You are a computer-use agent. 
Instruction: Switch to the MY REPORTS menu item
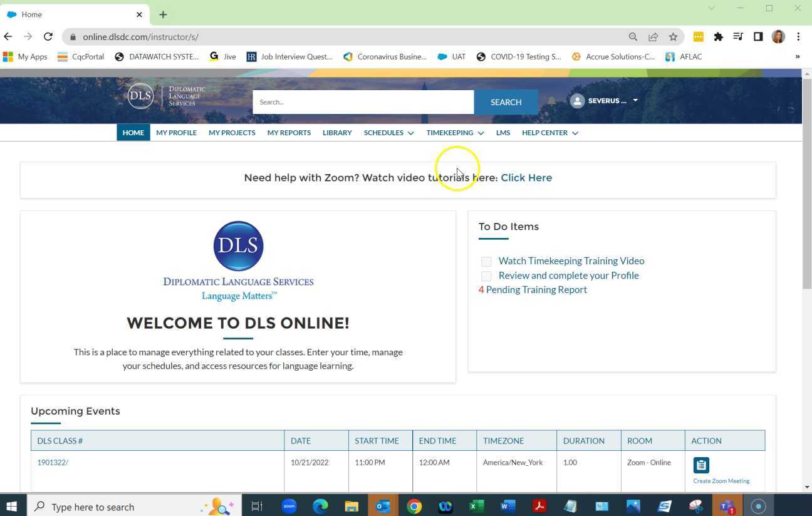(x=289, y=132)
